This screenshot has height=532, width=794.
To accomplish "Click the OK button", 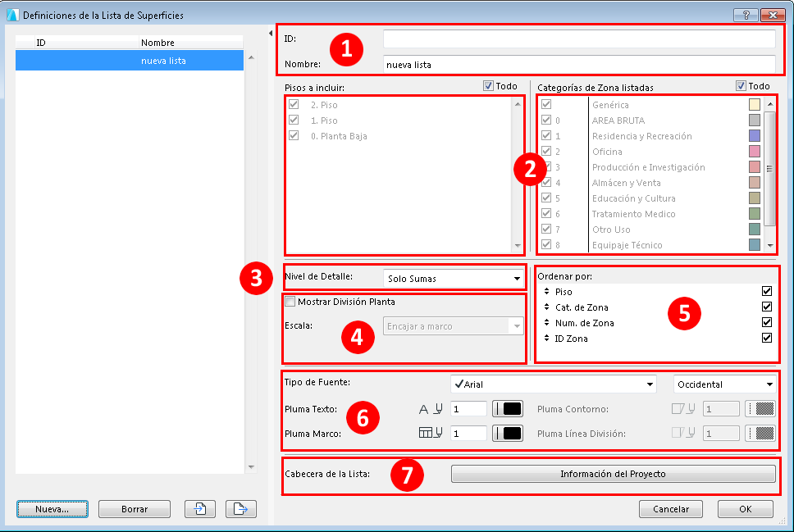I will tap(746, 509).
